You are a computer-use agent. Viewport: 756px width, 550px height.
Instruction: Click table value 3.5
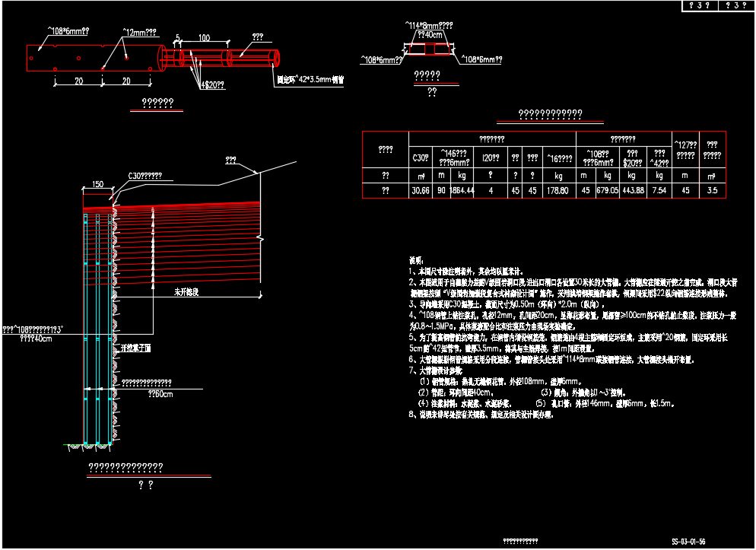coord(712,190)
